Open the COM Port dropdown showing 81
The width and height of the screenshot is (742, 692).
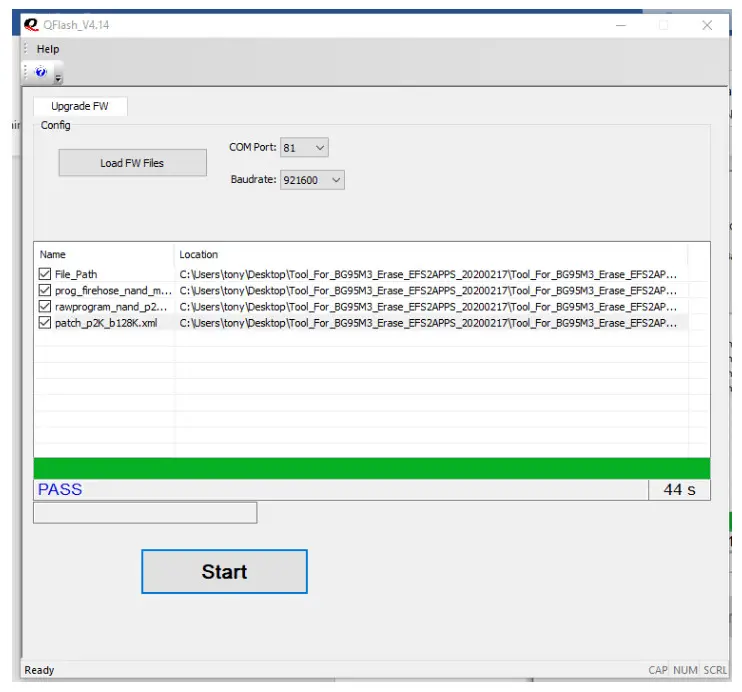(x=304, y=147)
